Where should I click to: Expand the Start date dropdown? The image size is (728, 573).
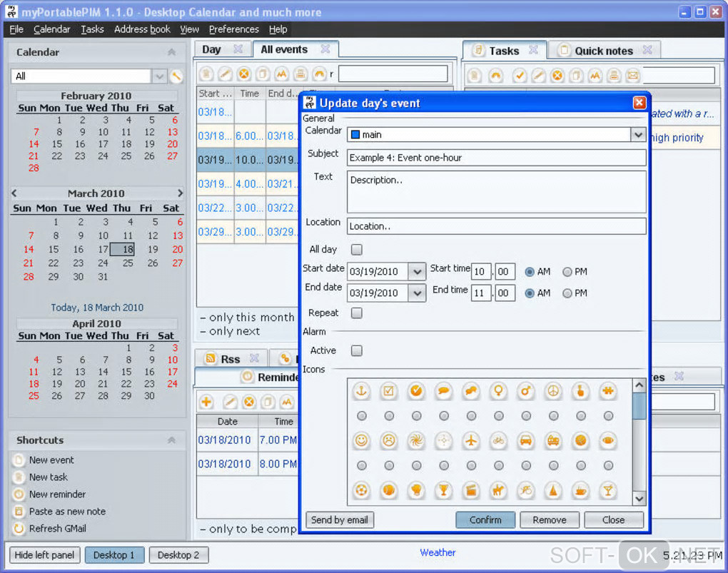click(417, 272)
